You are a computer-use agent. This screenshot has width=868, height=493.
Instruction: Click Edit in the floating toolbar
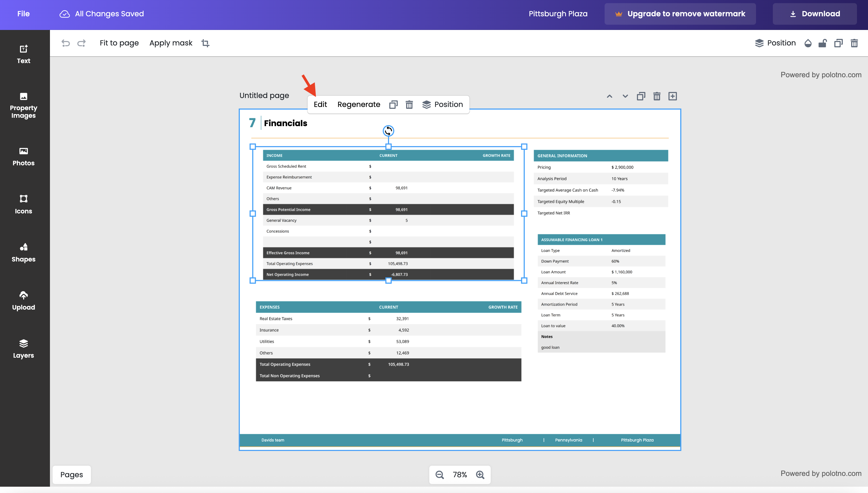point(320,104)
